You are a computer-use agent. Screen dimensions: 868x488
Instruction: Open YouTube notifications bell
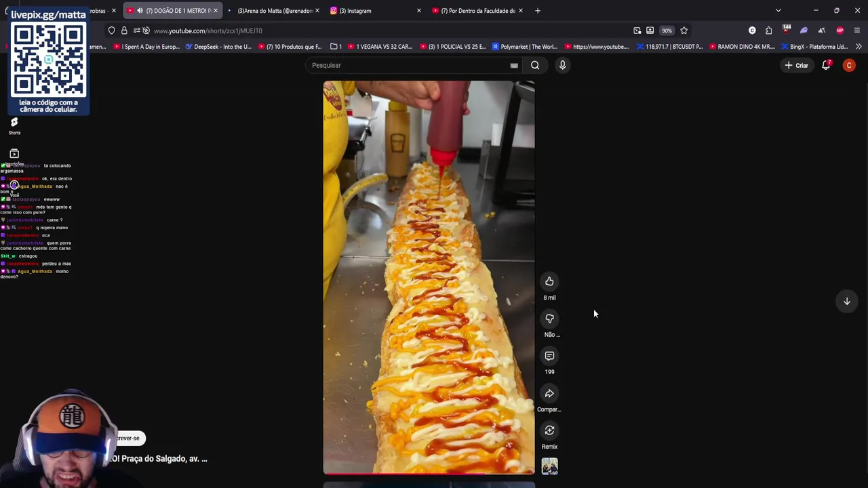point(826,65)
